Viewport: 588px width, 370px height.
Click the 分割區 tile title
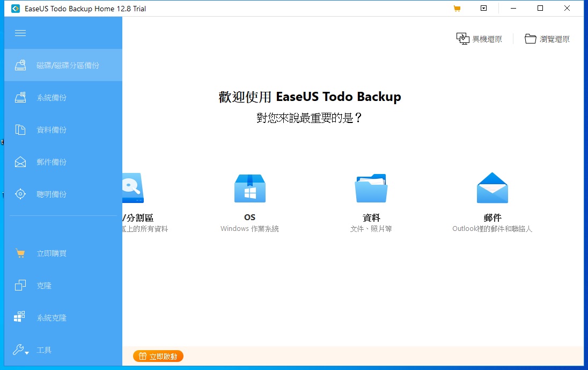(138, 218)
